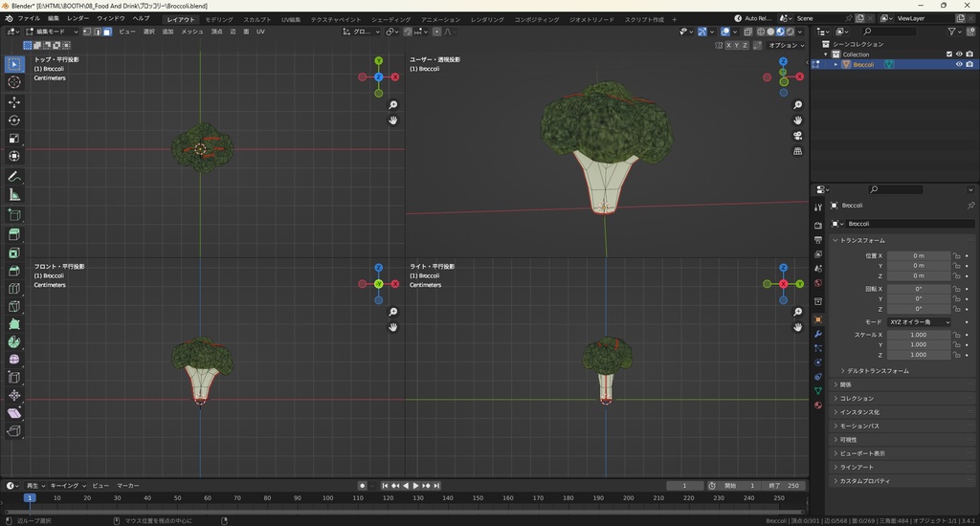The image size is (980, 526).
Task: Disable Broccoli render with its camera icon
Action: (969, 65)
